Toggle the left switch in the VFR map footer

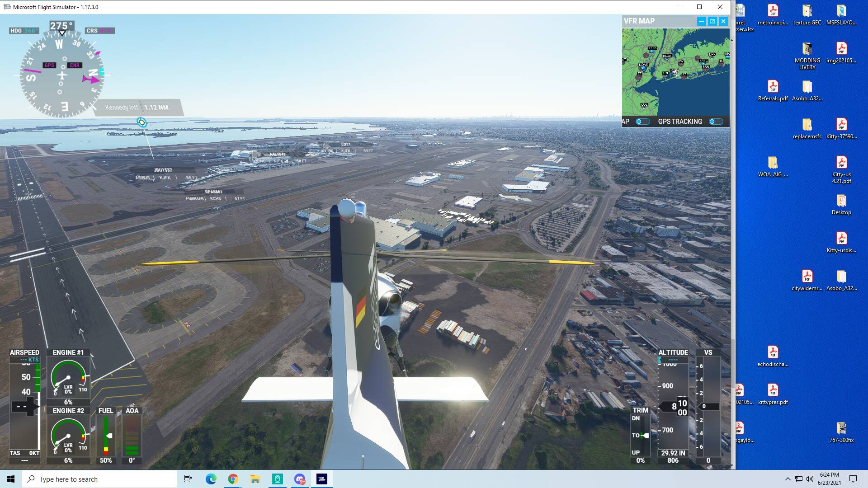click(643, 121)
